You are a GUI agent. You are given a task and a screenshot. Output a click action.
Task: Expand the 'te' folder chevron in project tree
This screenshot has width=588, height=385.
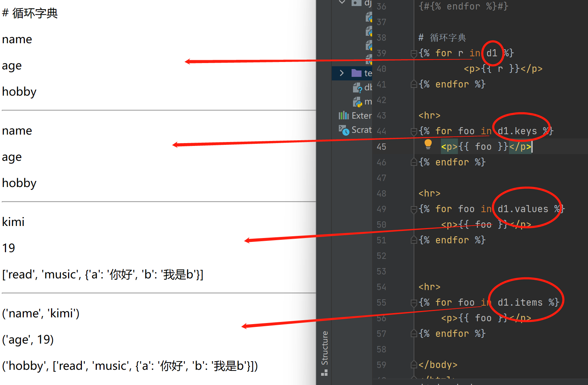point(342,73)
